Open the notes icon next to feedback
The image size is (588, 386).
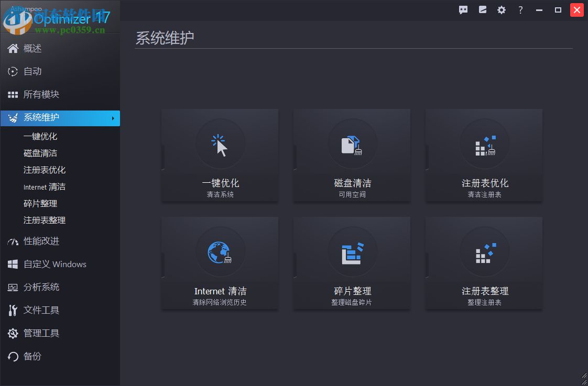click(482, 9)
